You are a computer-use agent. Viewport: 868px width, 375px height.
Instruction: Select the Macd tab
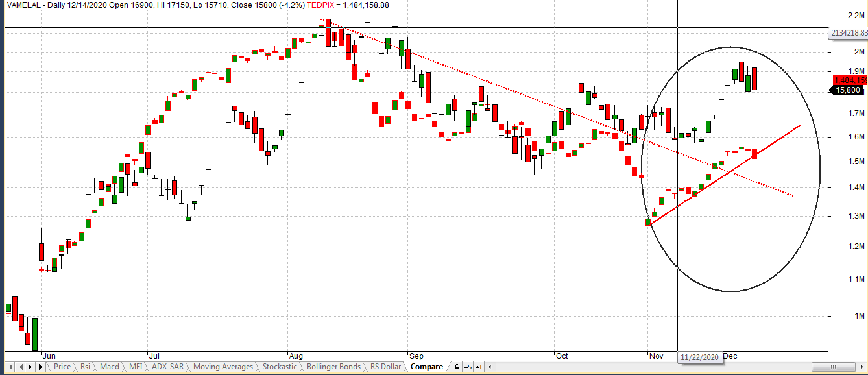point(109,367)
